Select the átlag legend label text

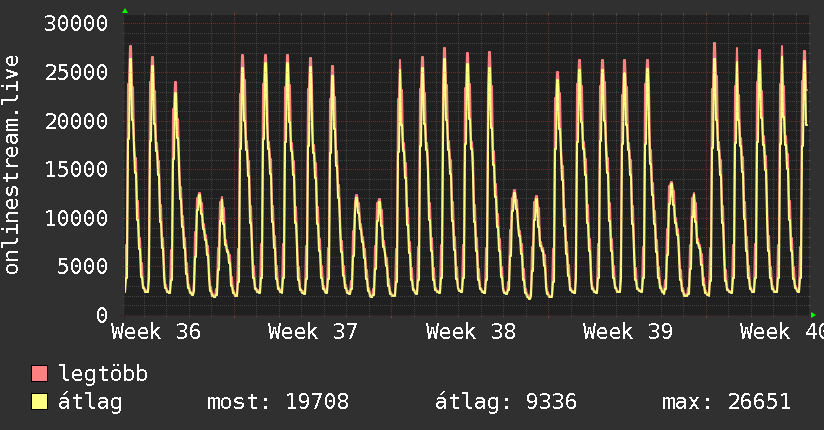90,402
